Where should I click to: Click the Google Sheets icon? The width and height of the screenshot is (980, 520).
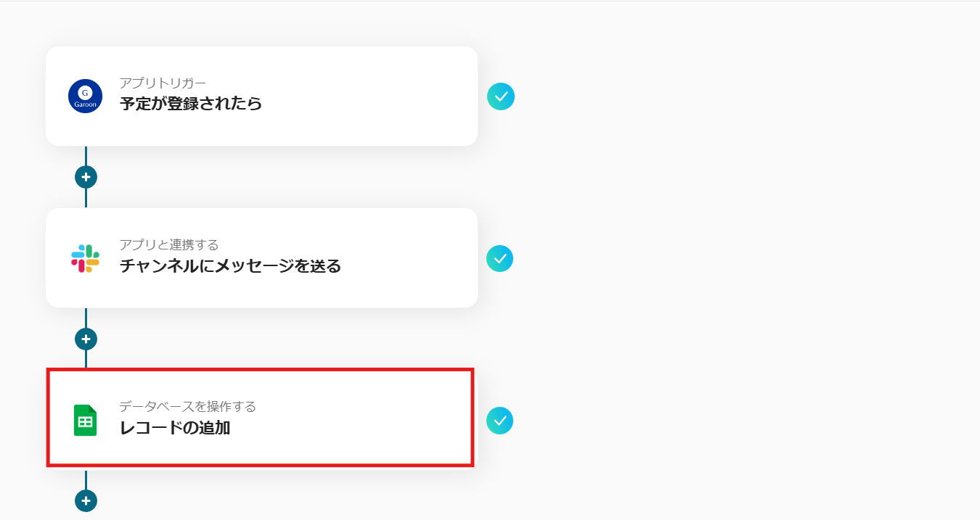point(85,421)
